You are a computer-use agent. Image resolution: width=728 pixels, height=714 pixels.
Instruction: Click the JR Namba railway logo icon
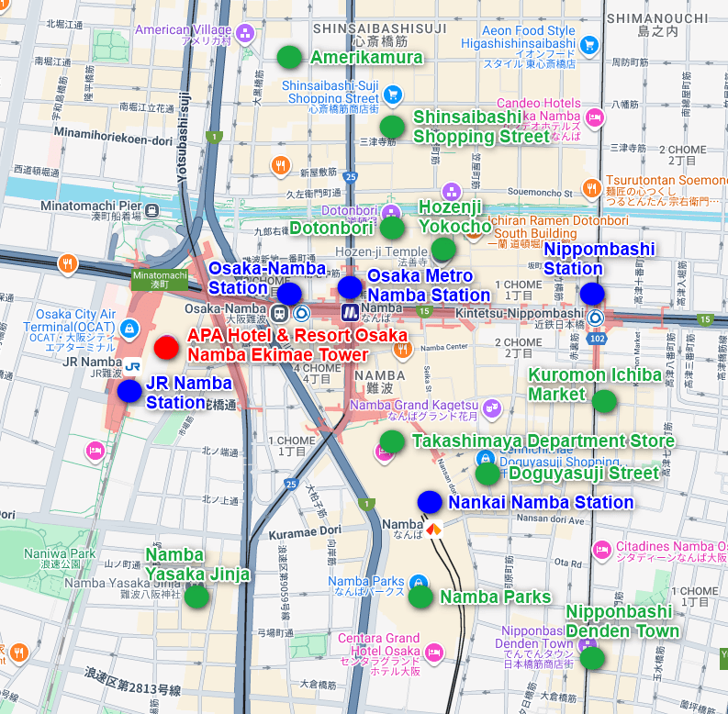coord(132,367)
